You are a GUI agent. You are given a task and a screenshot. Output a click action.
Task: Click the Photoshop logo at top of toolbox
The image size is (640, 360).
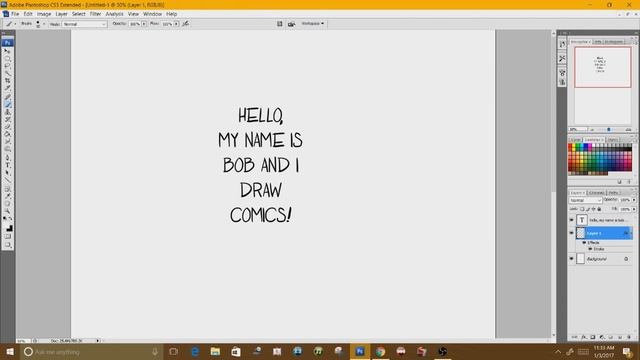click(7, 42)
